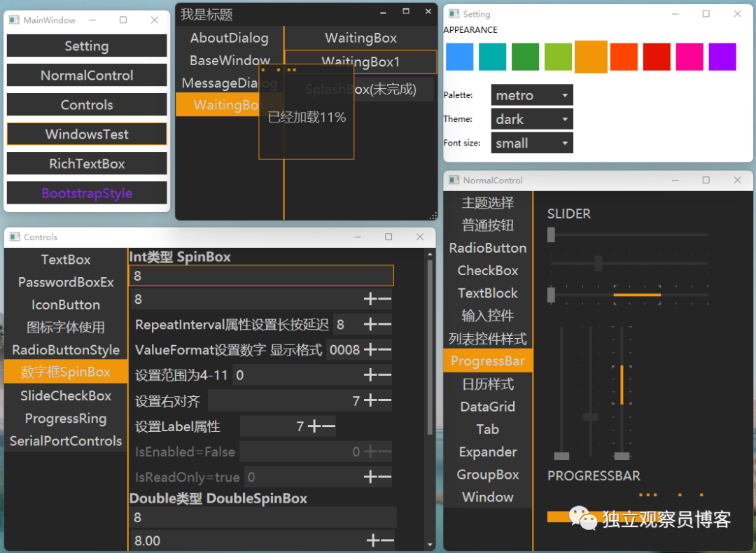
Task: Click the first horizontal slider thumb
Action: pyautogui.click(x=551, y=234)
